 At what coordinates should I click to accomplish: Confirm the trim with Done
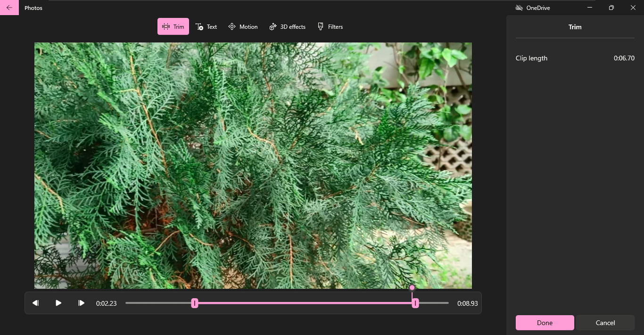pos(545,323)
